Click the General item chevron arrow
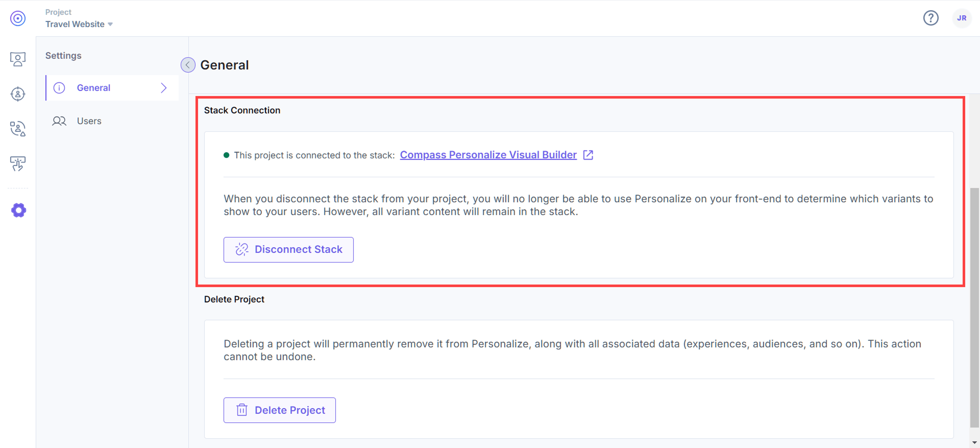The image size is (980, 448). point(164,88)
